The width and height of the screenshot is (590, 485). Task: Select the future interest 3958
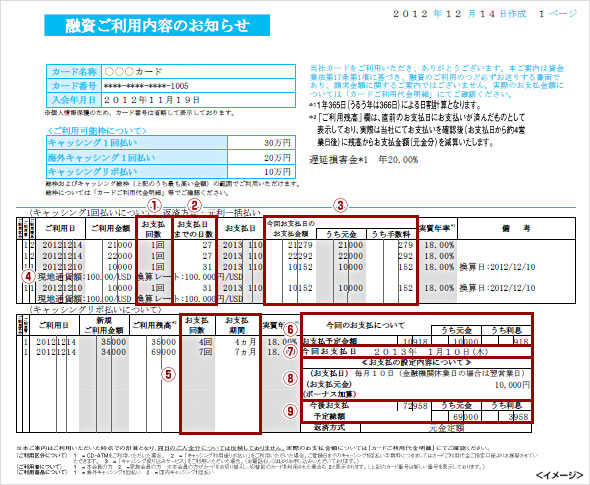[519, 417]
